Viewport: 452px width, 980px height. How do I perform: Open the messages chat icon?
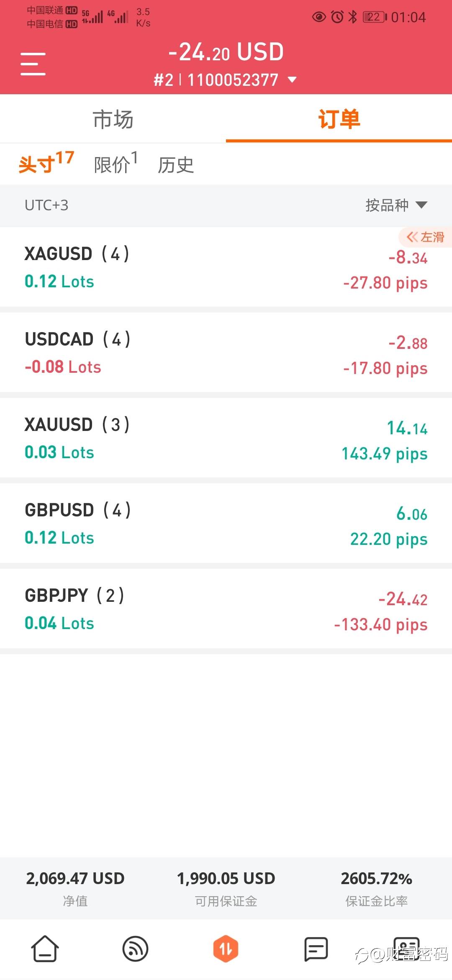316,949
